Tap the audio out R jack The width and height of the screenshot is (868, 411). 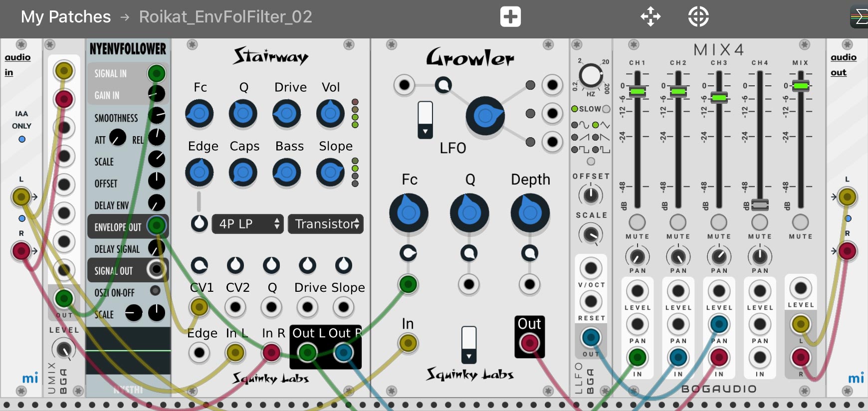tap(847, 250)
